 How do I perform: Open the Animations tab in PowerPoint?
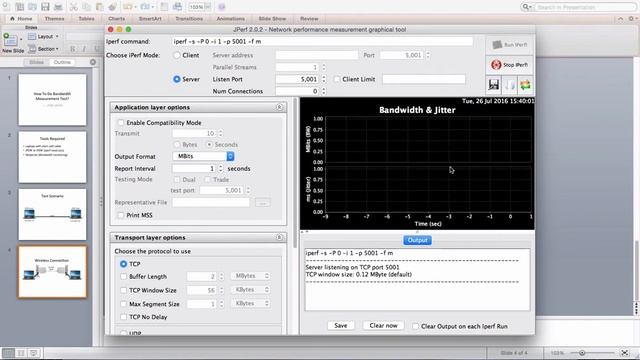click(231, 19)
